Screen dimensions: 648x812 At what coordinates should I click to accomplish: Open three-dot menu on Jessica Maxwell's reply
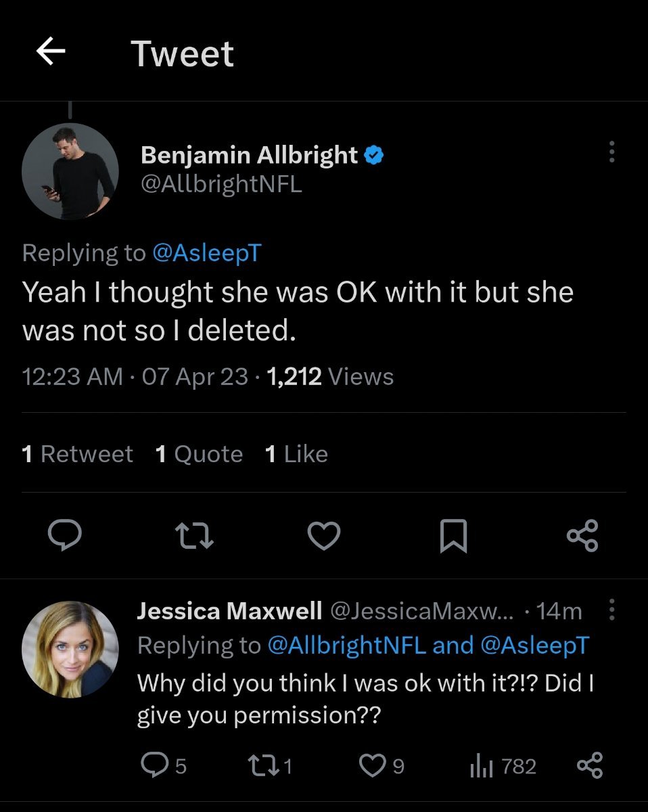point(611,610)
